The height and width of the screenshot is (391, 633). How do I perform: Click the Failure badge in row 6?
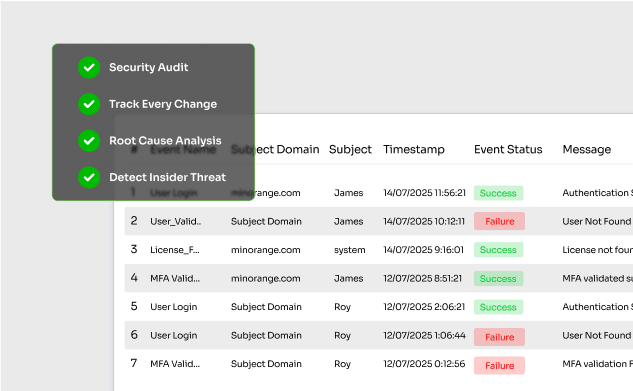[499, 337]
